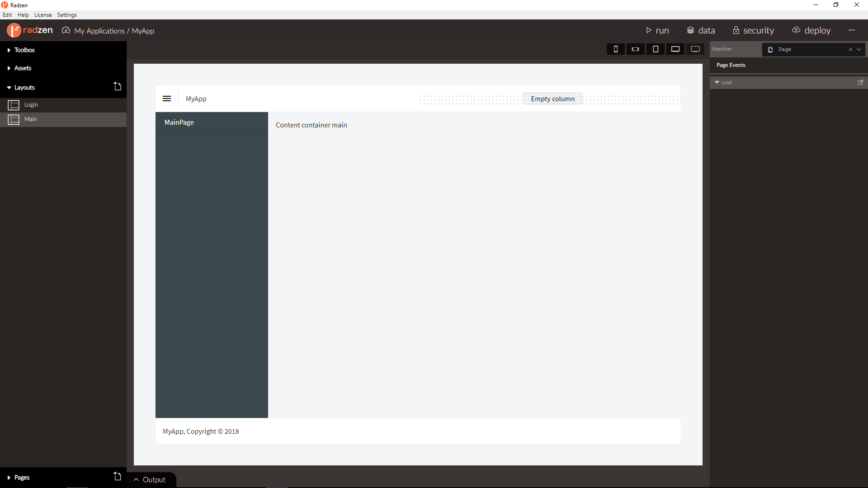Select the Empty column placeholder

[552, 99]
